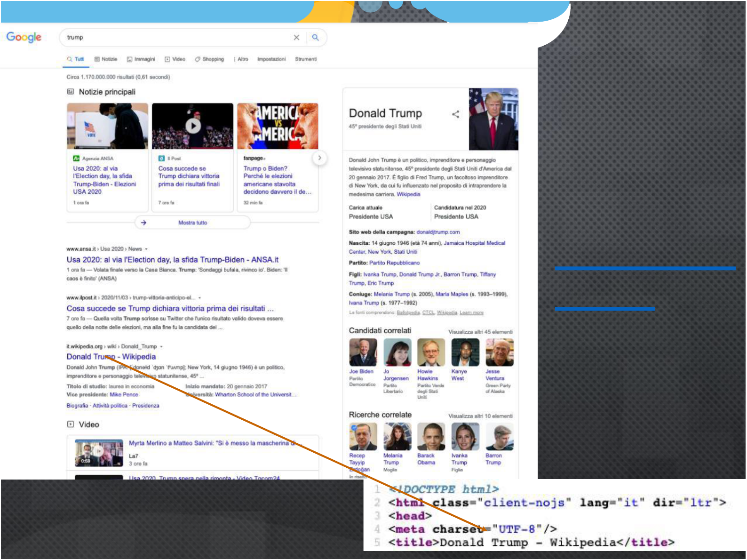
Task: Select Barack Obama related search photo
Action: (x=431, y=437)
